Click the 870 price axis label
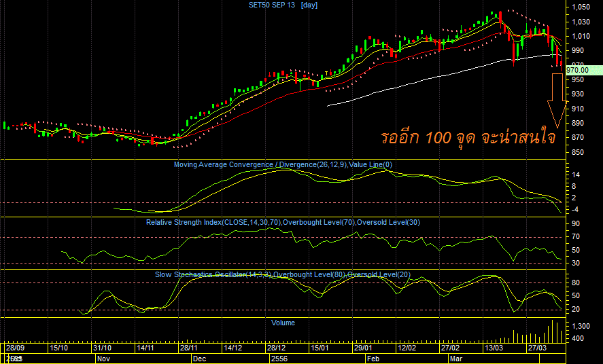The height and width of the screenshot is (364, 603). [x=578, y=137]
